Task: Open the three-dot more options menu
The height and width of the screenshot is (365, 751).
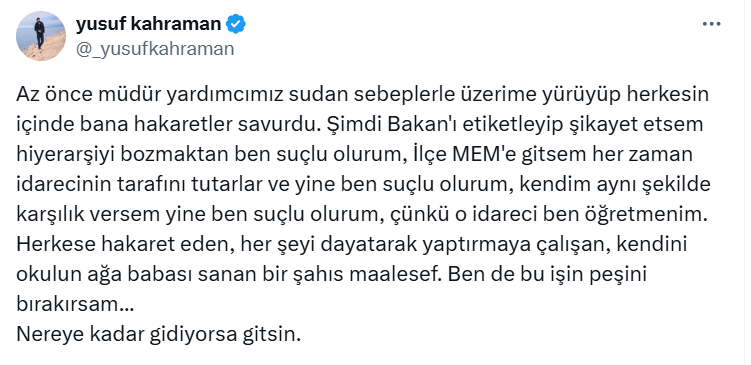Action: [x=711, y=24]
